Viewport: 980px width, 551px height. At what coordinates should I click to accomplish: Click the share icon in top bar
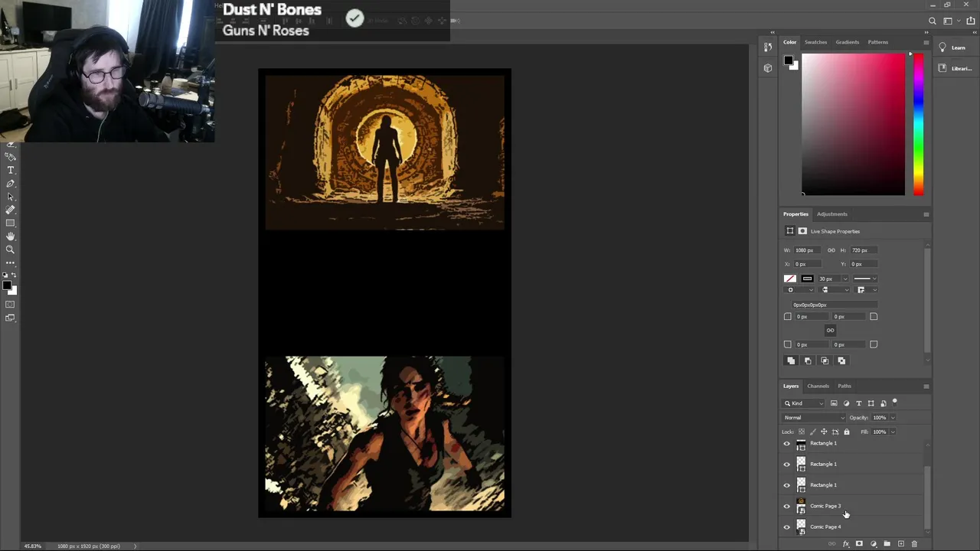[971, 21]
